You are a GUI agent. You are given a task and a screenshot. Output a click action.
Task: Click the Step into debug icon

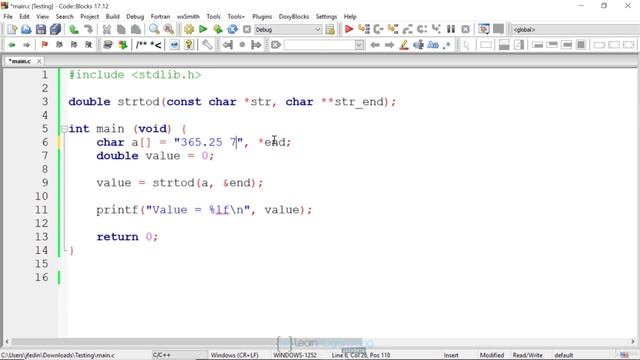[393, 29]
